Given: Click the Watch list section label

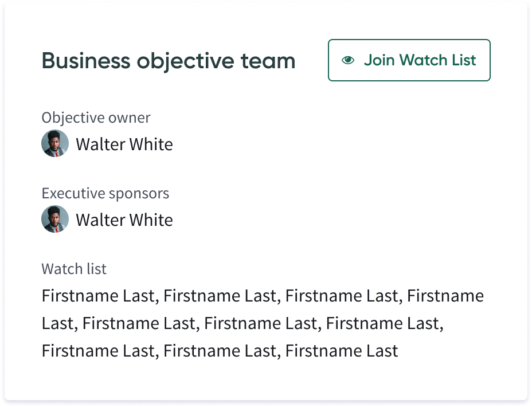Looking at the screenshot, I should click(74, 269).
